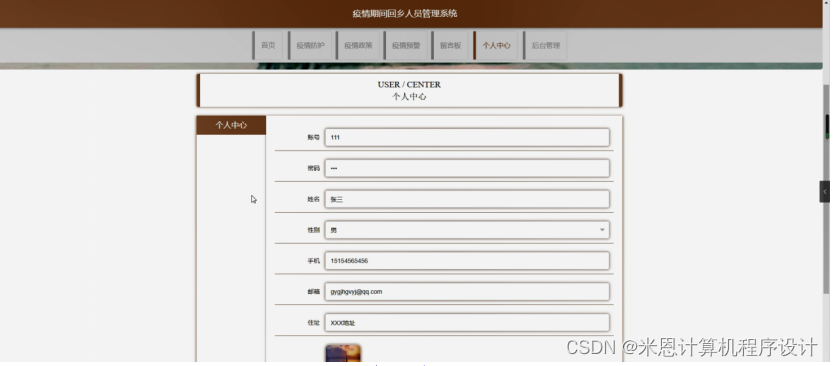The width and height of the screenshot is (833, 366).
Task: Open the 留言板 tab
Action: 450,46
